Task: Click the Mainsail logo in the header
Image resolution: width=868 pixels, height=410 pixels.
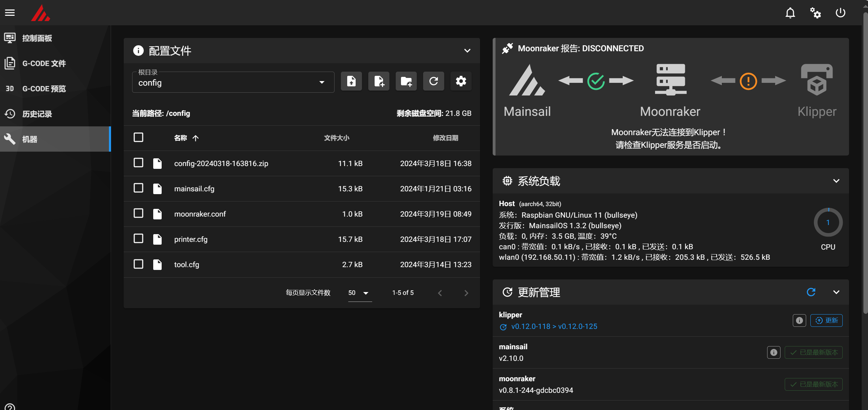Action: [41, 13]
